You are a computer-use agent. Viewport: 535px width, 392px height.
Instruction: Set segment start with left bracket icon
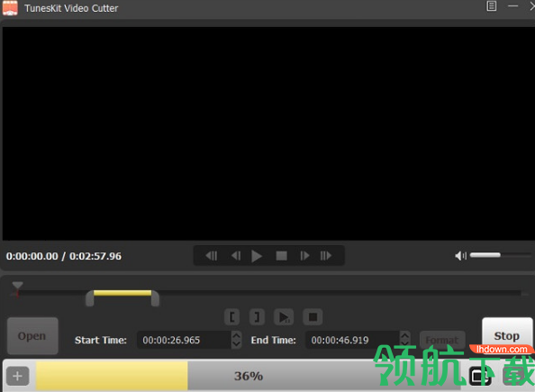coord(232,317)
